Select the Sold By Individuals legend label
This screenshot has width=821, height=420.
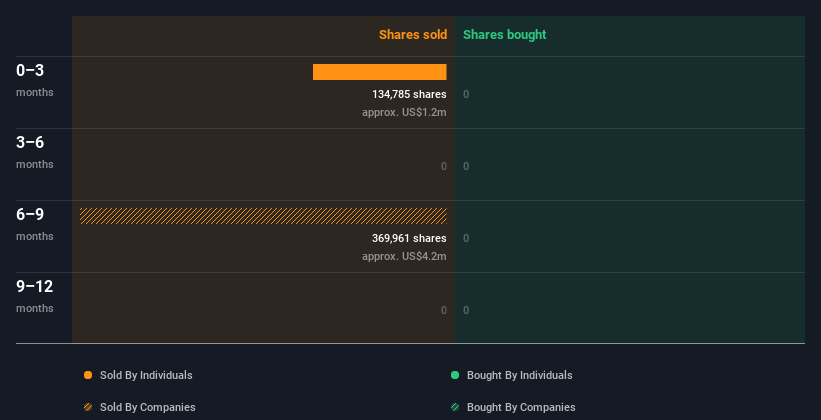146,375
